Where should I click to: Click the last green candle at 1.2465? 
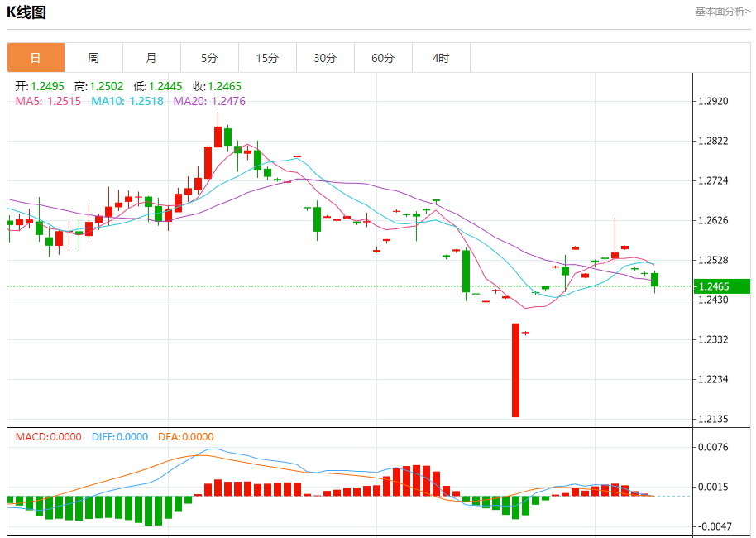(x=654, y=280)
